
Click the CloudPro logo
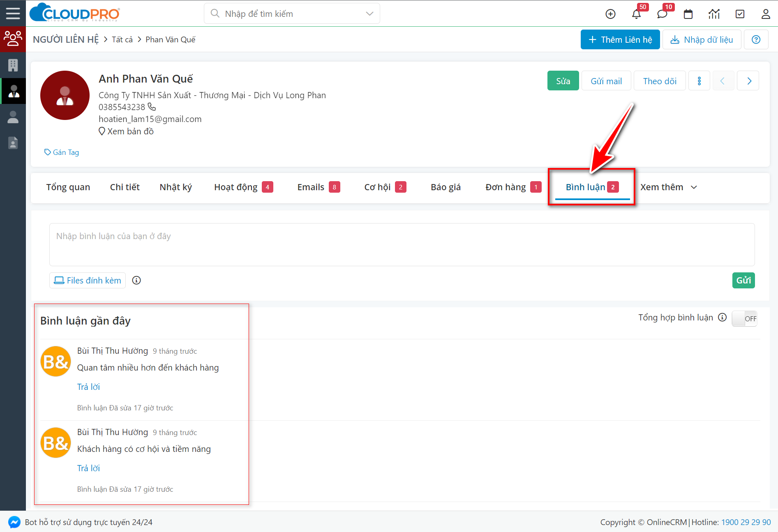[x=75, y=13]
